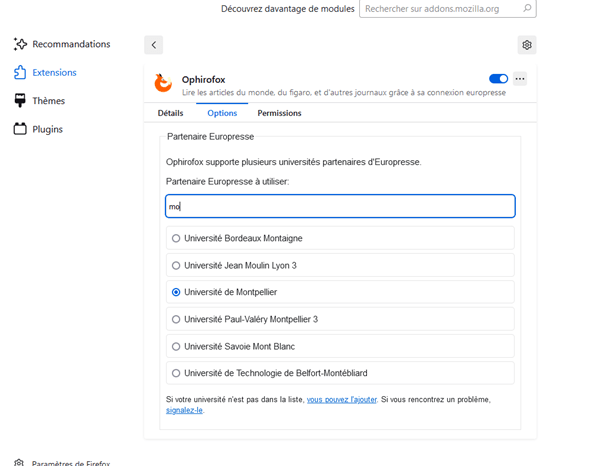Click the magnifier search icon
This screenshot has height=466, width=595.
[527, 8]
